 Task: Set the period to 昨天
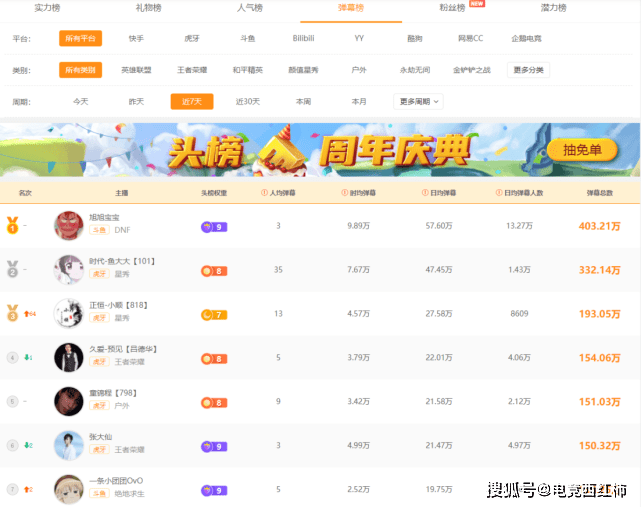point(136,101)
